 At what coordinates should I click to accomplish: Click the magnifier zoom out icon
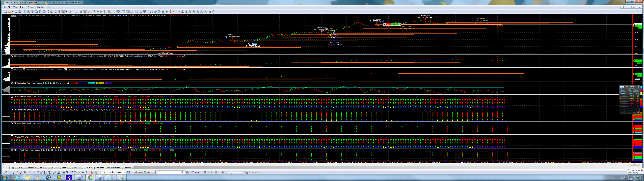(x=194, y=12)
